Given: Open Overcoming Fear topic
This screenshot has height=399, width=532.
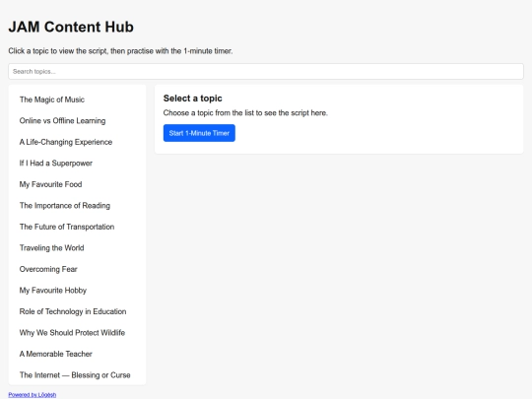Looking at the screenshot, I should point(78,269).
